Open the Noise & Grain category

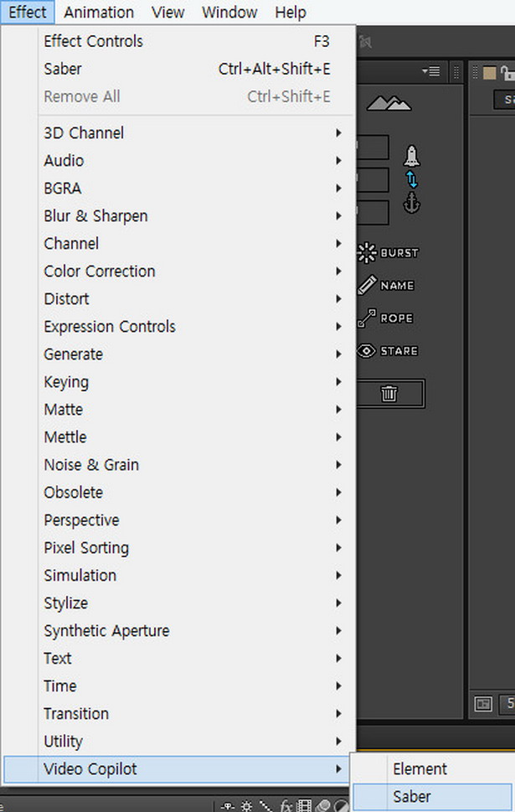click(179, 464)
